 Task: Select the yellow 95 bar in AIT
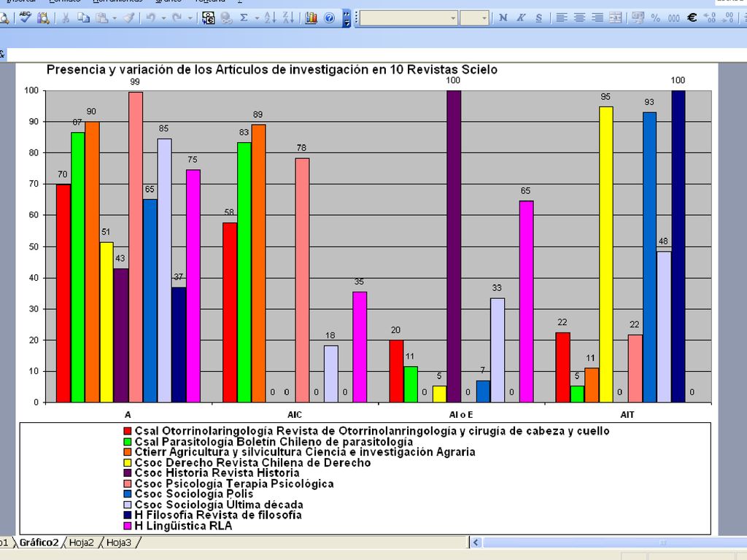click(x=606, y=254)
